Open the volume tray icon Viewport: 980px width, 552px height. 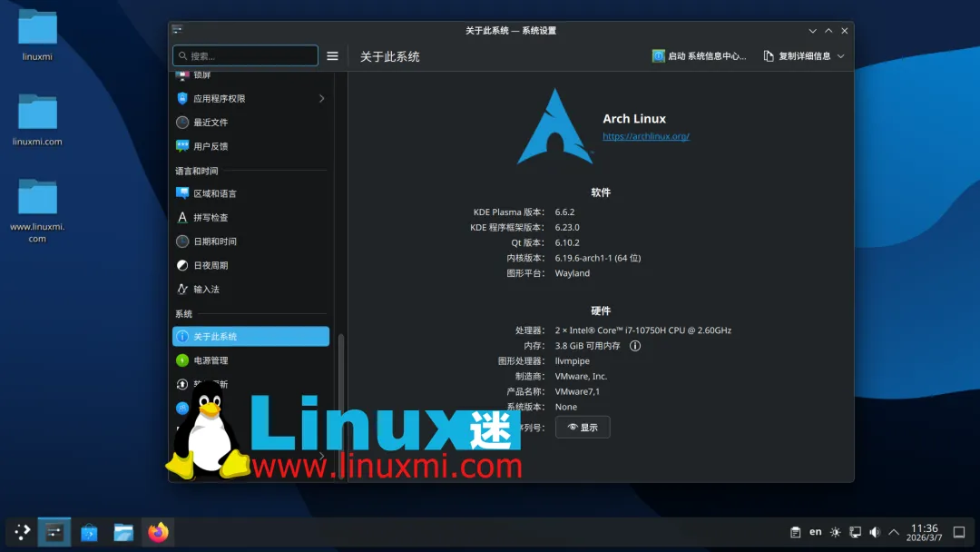point(875,532)
